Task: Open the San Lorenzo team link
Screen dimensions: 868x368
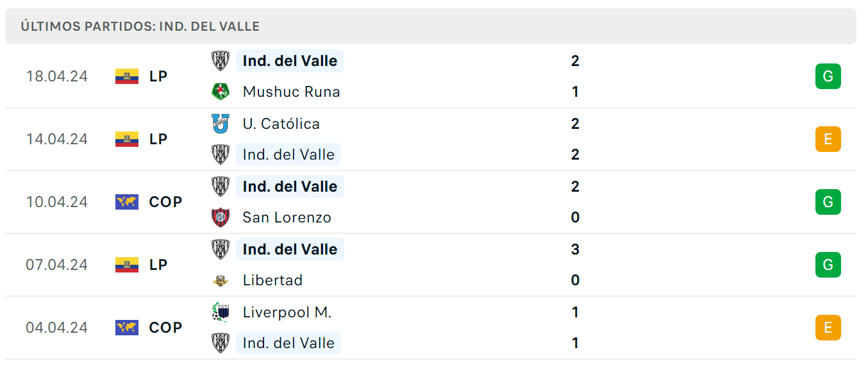Action: point(287,217)
